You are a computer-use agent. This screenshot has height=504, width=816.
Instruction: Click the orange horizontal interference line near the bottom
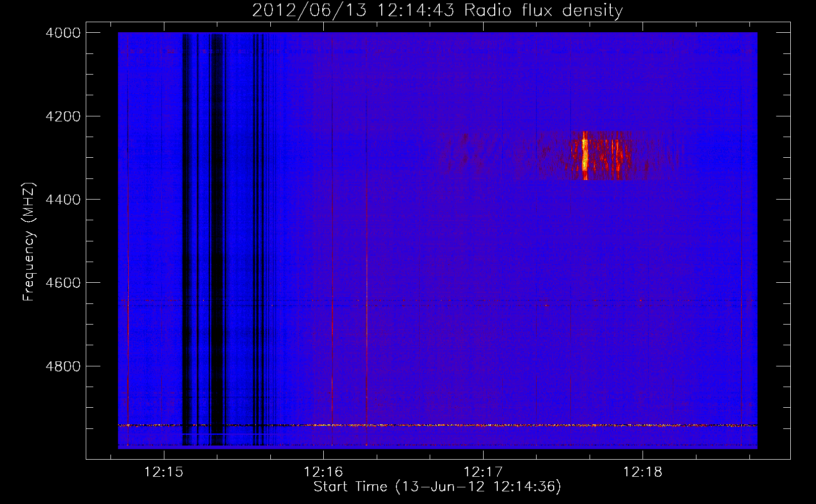click(437, 425)
